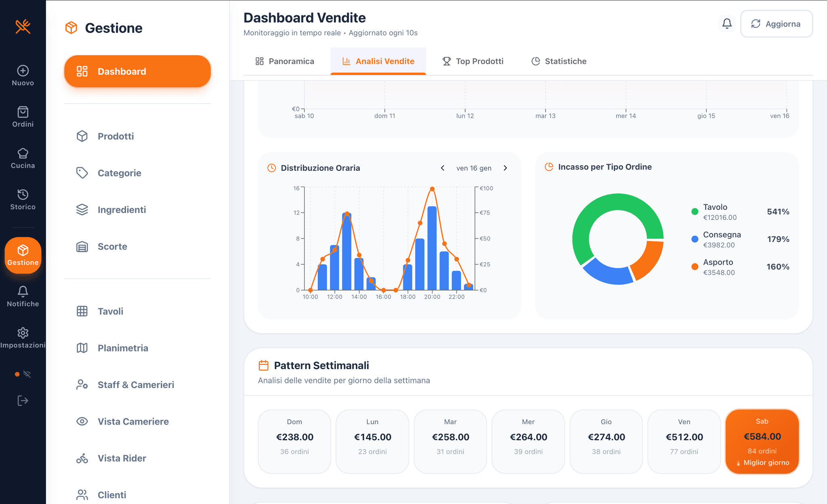Click the next-day chevron in Distribuzione Oraria
This screenshot has height=504, width=827.
click(505, 168)
